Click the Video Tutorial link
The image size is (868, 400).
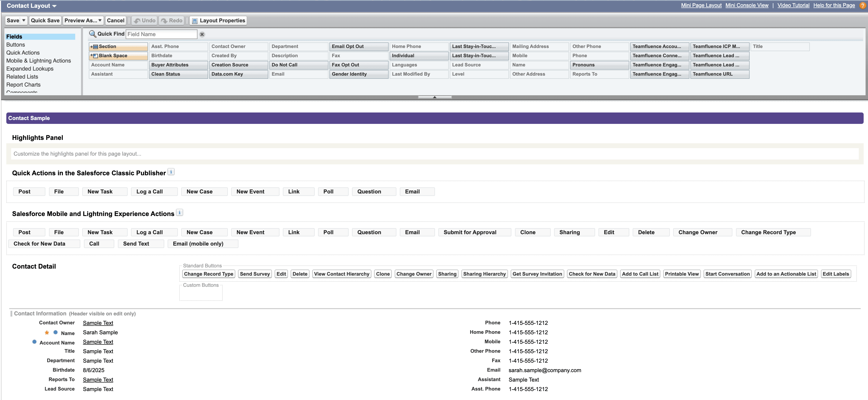point(793,5)
